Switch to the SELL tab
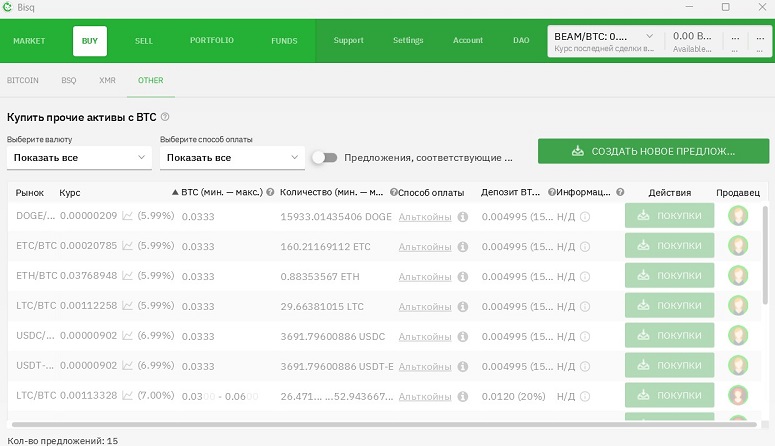The height and width of the screenshot is (446, 775). tap(144, 41)
